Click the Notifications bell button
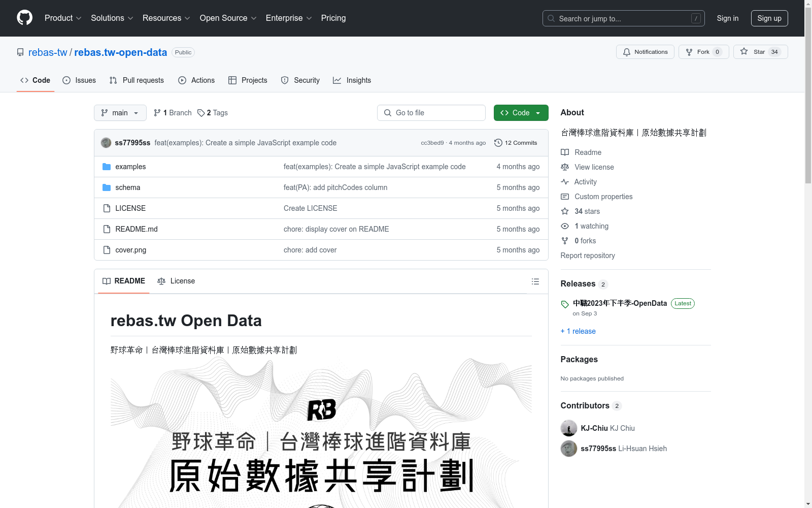The height and width of the screenshot is (508, 812). [x=645, y=52]
